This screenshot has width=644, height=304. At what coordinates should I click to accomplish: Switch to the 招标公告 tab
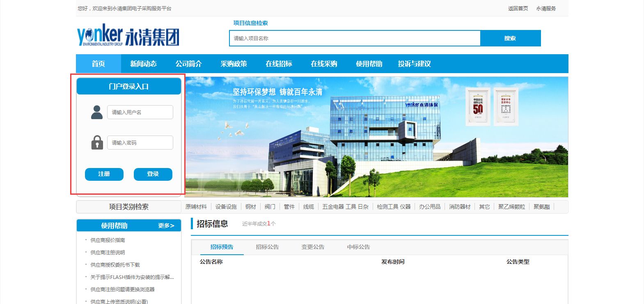[x=267, y=247]
